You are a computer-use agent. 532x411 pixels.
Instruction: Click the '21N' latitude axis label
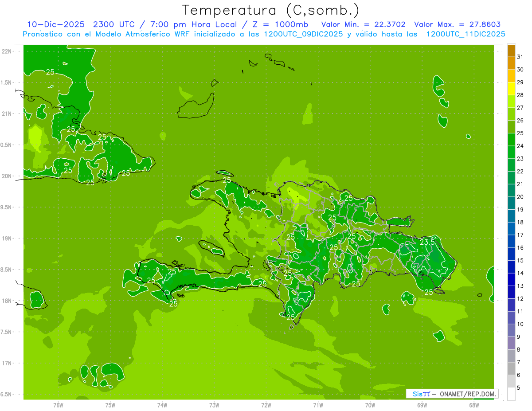point(7,114)
